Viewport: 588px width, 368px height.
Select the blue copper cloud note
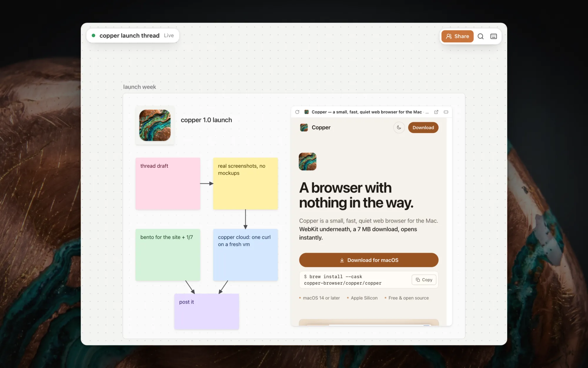(245, 255)
